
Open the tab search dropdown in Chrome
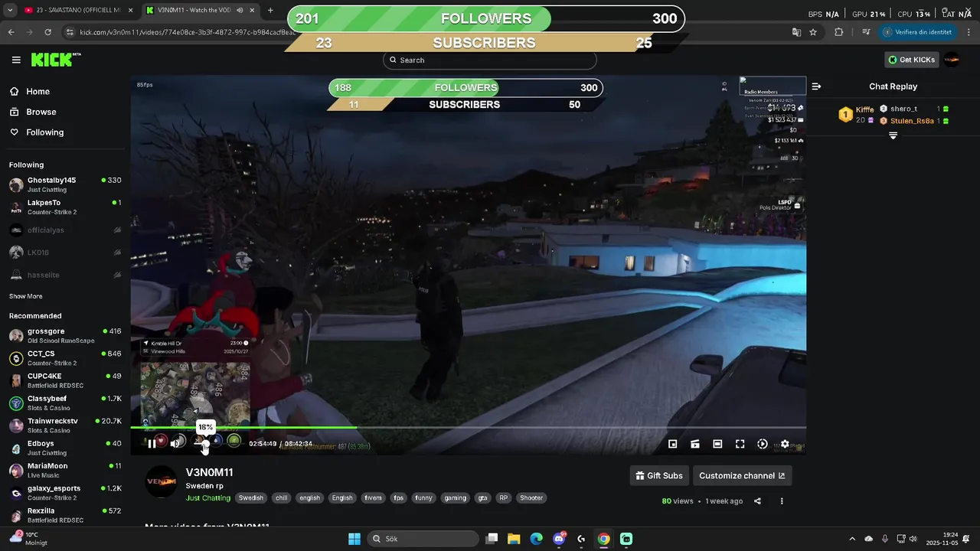coord(10,11)
